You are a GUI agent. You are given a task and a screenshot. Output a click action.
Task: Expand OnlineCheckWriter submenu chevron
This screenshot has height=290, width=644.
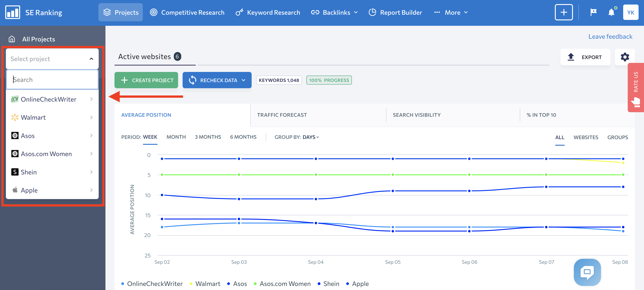(x=91, y=99)
